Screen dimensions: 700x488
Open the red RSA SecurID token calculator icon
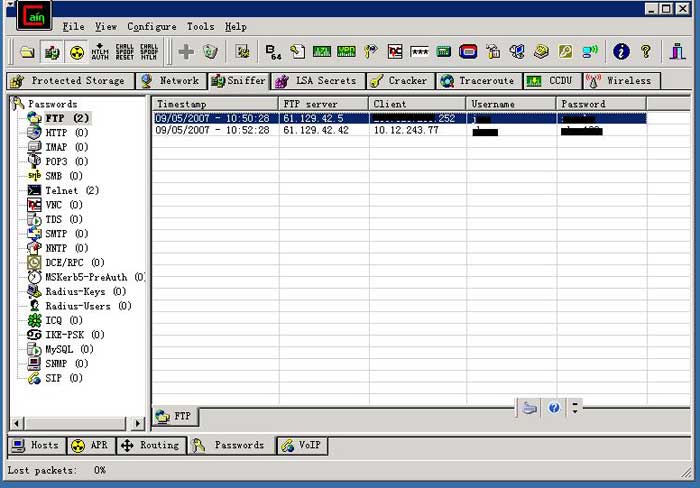pyautogui.click(x=468, y=52)
